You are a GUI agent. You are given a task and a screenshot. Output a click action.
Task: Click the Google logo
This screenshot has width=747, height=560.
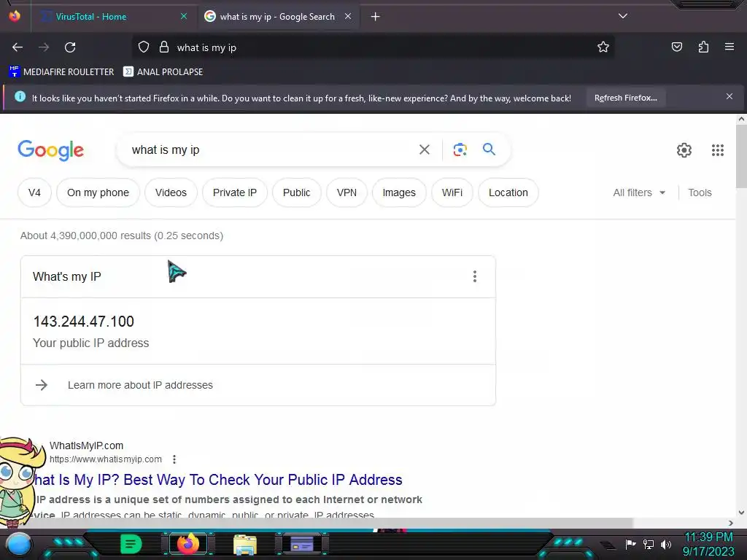51,150
